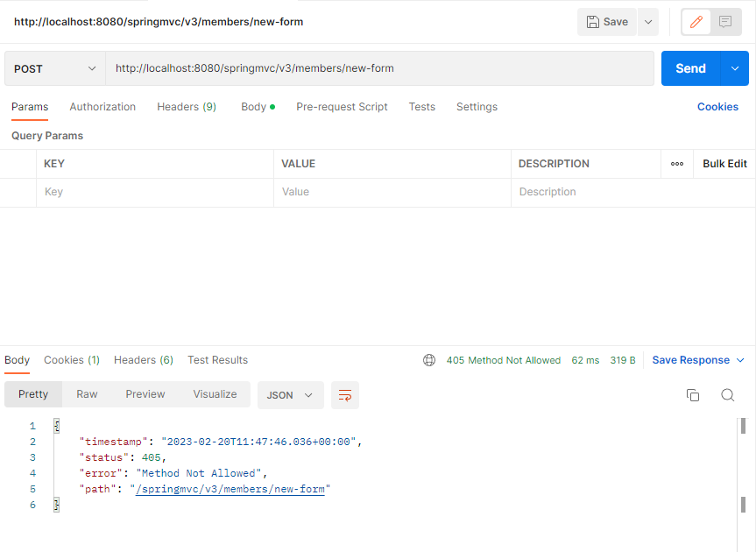Open the Pre-request Script tab
This screenshot has height=552, width=756.
[x=342, y=107]
